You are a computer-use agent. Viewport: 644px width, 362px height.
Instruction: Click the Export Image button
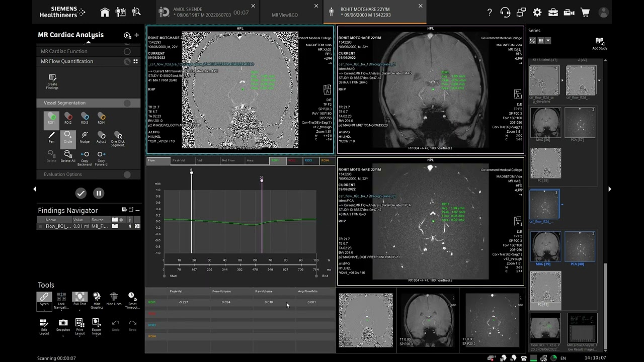[x=97, y=327]
